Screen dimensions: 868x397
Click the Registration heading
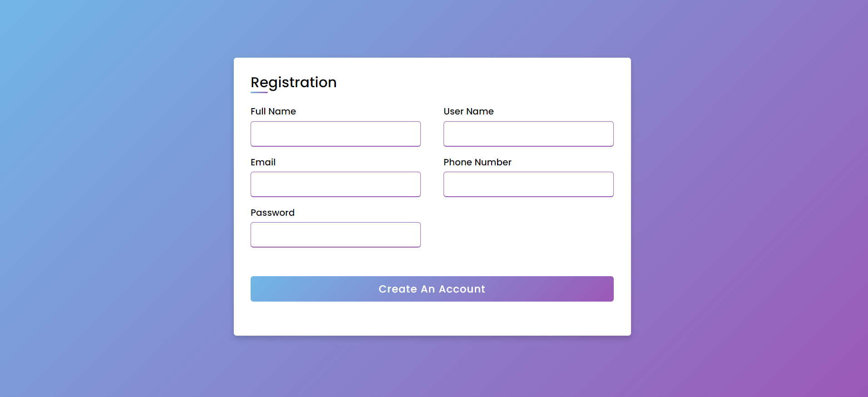coord(293,82)
